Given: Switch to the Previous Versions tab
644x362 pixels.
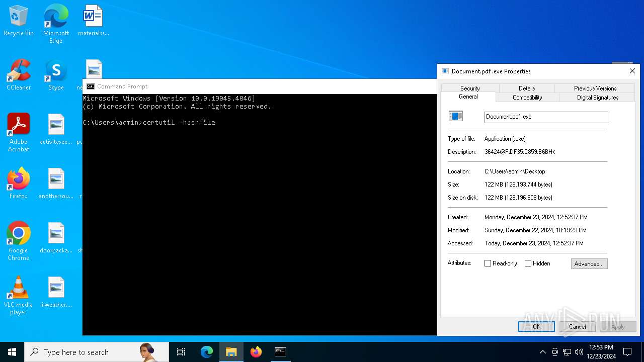Looking at the screenshot, I should tap(595, 88).
